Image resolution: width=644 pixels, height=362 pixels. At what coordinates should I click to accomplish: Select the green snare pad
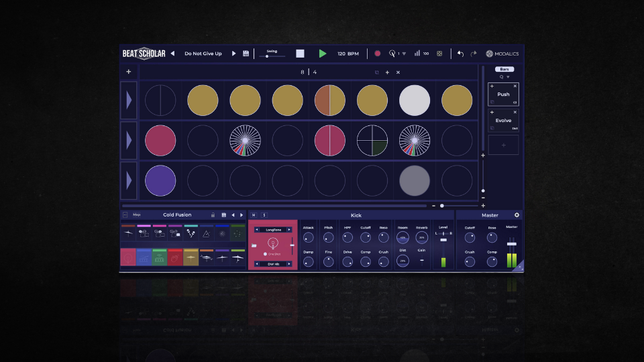coord(160,257)
